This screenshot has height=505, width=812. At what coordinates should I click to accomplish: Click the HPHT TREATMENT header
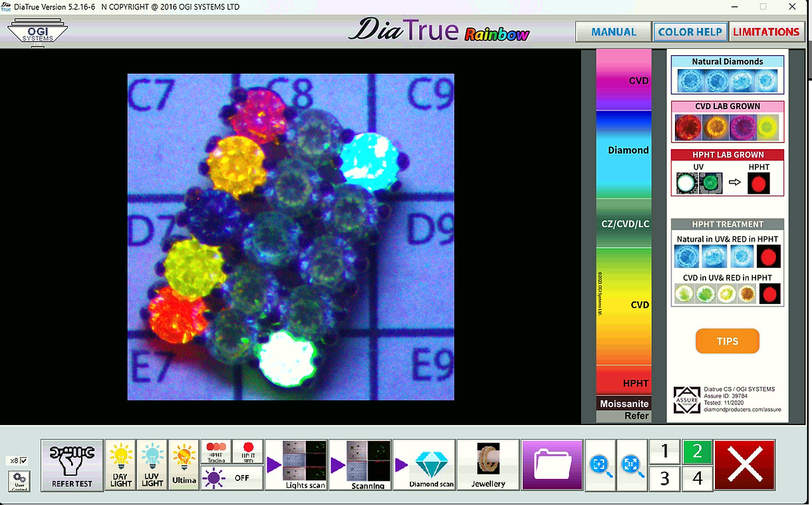(x=728, y=224)
